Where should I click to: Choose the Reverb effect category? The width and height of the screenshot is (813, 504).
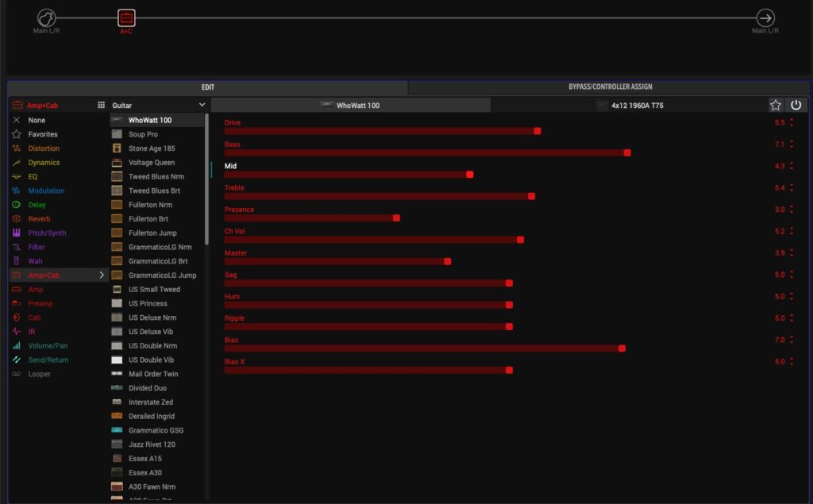tap(39, 219)
